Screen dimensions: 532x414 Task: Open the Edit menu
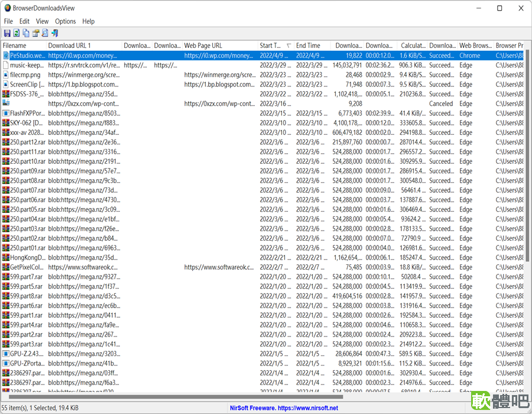24,21
